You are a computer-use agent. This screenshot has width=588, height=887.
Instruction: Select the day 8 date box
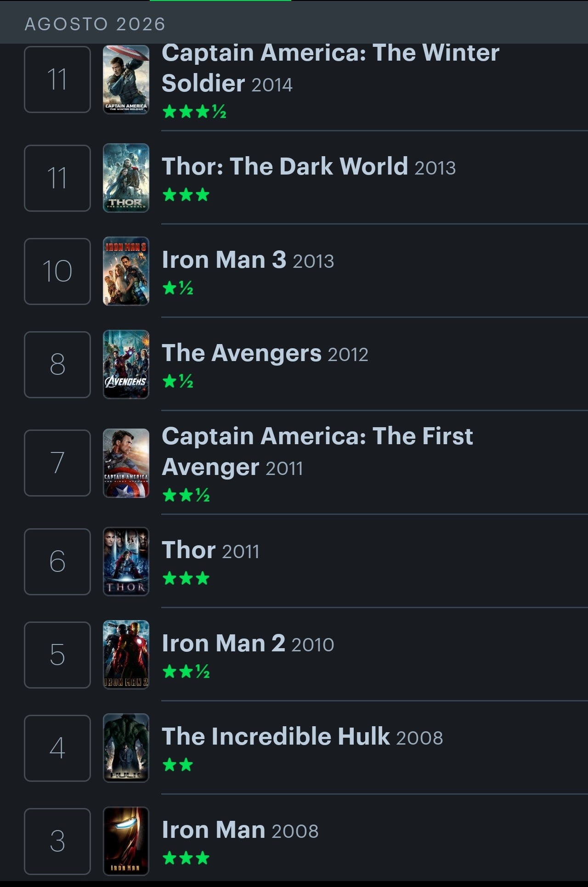click(57, 364)
